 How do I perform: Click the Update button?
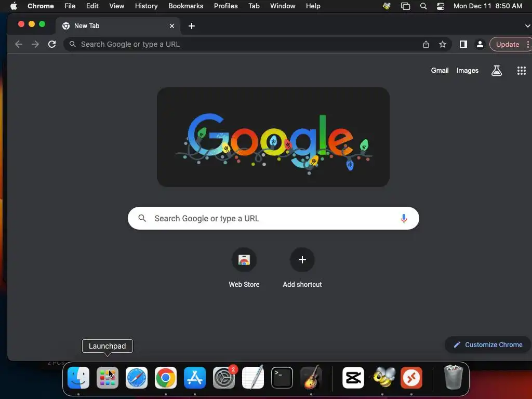coord(507,45)
